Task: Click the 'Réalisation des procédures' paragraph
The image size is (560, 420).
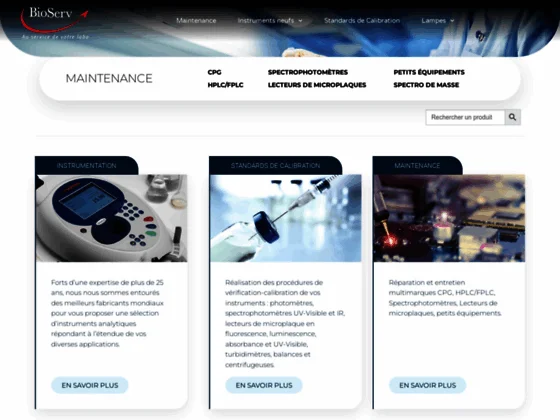Action: (285, 324)
